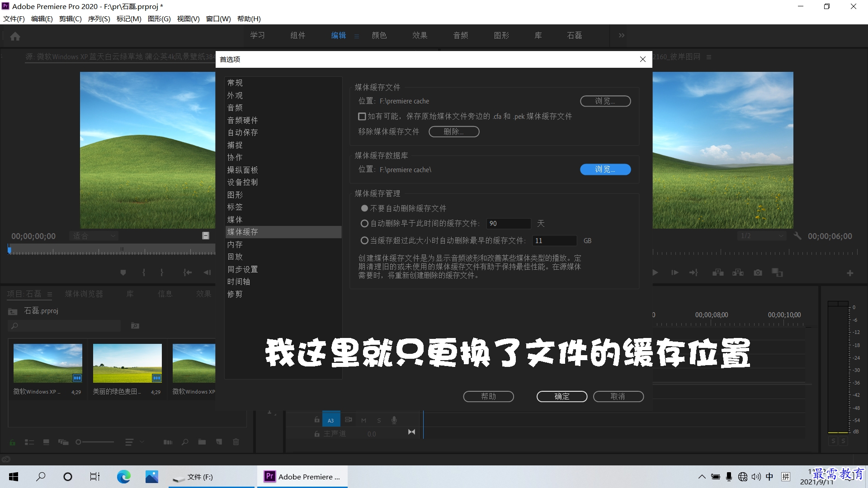
Task: Select 当缓存超过此大小时 radio option
Action: tap(364, 240)
